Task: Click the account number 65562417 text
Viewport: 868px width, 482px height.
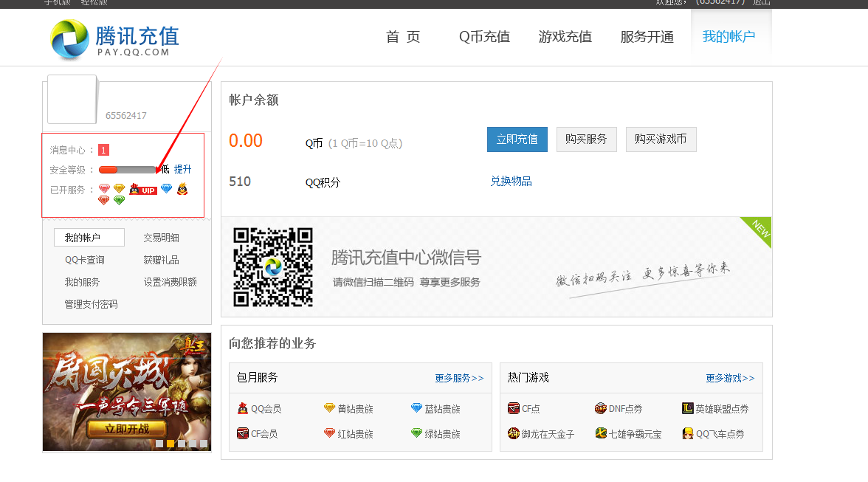Action: 126,116
